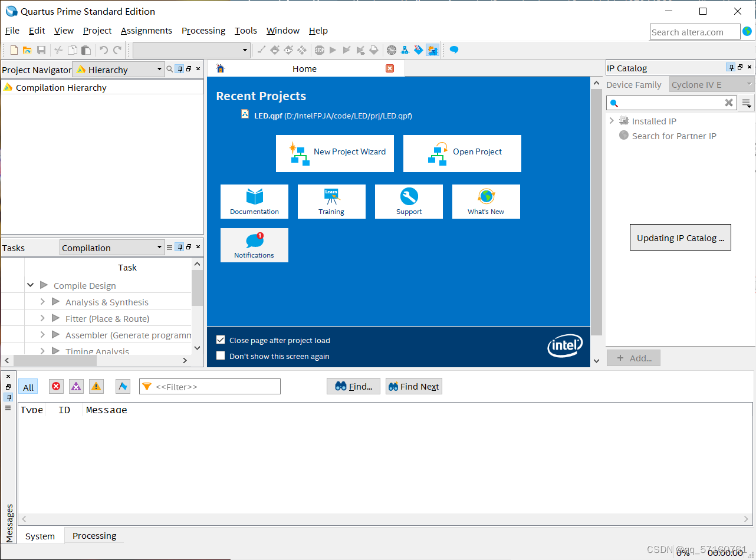
Task: Open the Training tile
Action: [x=331, y=202]
